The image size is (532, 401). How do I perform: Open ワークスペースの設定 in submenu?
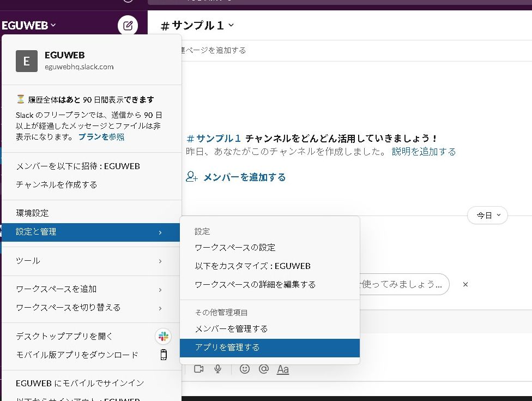point(270,248)
